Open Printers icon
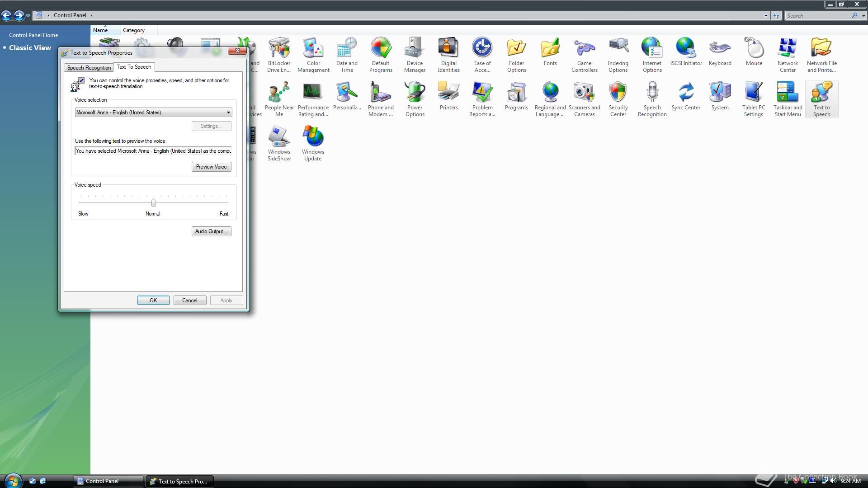The height and width of the screenshot is (488, 868). point(448,96)
